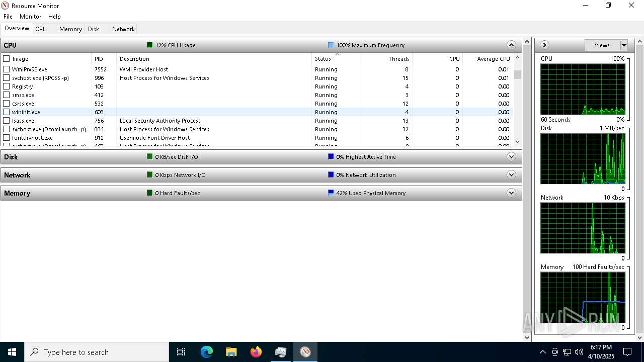Click the main pane scroll down arrow
Screen dimensions: 644x362
tap(527, 337)
